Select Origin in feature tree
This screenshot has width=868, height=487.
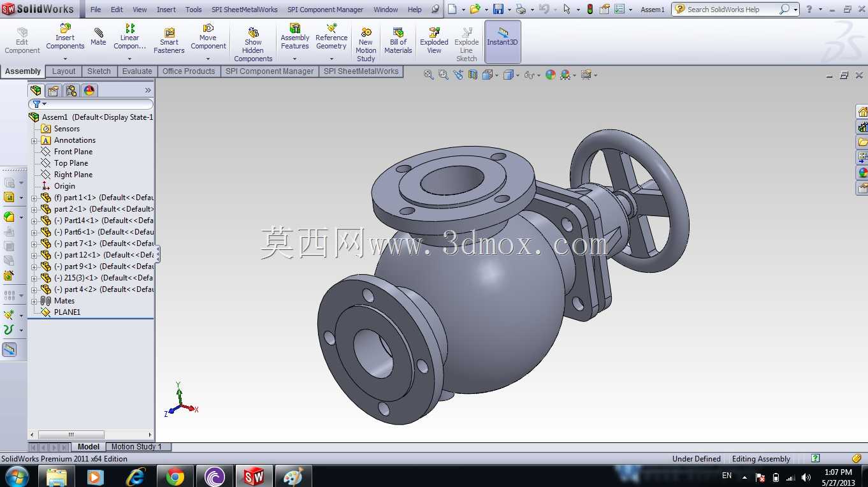point(64,186)
